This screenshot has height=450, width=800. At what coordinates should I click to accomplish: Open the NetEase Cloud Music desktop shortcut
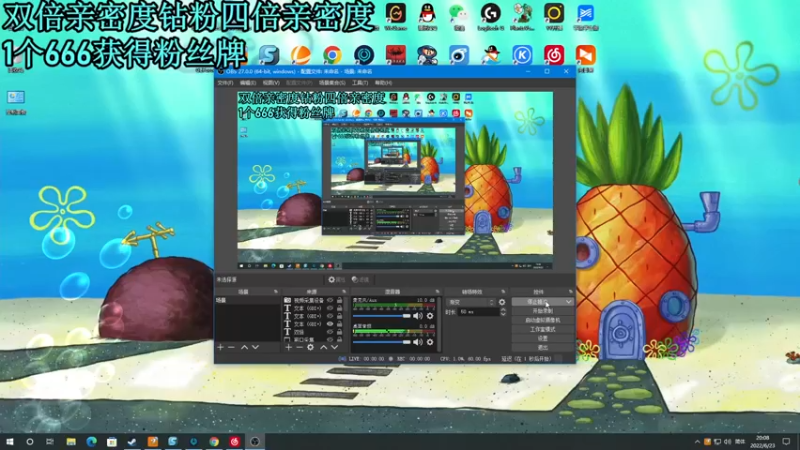pos(554,55)
